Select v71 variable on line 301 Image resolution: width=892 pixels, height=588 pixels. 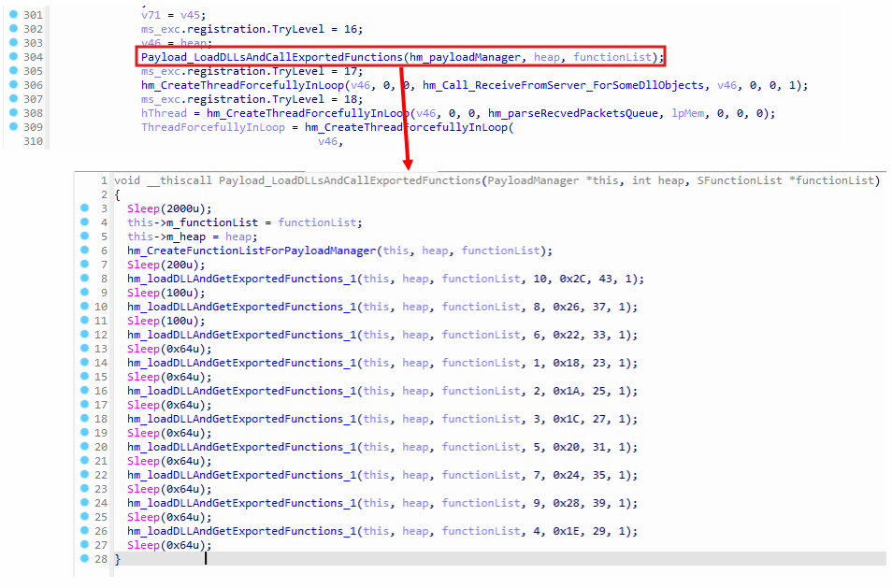coord(151,15)
